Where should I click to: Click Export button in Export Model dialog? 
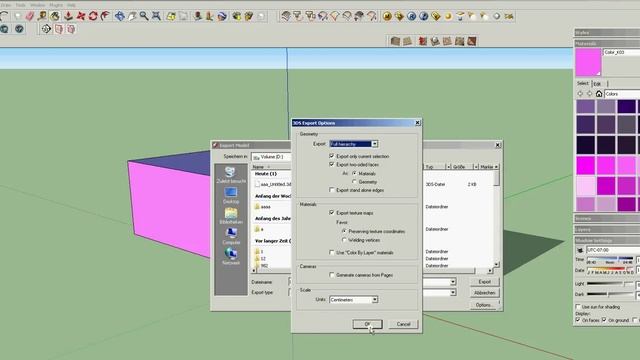tap(484, 282)
